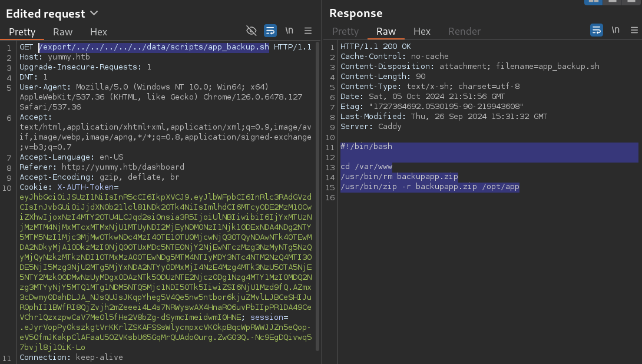This screenshot has width=642, height=364.
Task: Click the Response panel title
Action: (x=356, y=13)
